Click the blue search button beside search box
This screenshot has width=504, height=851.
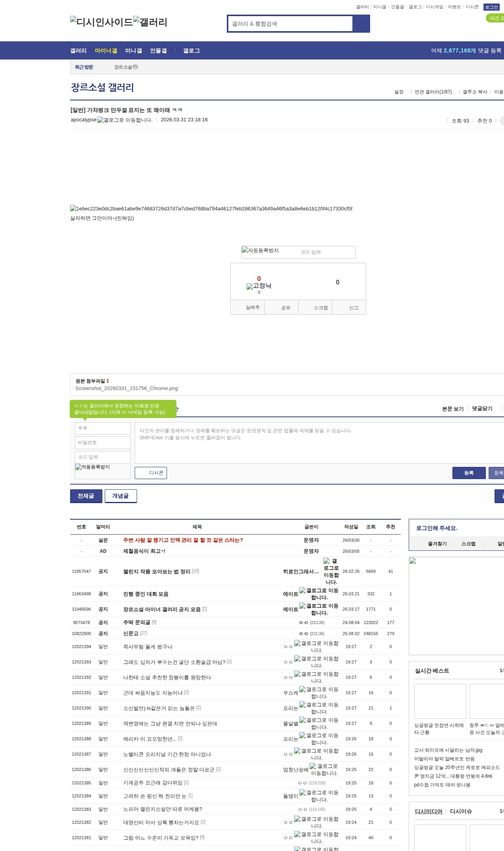(361, 24)
